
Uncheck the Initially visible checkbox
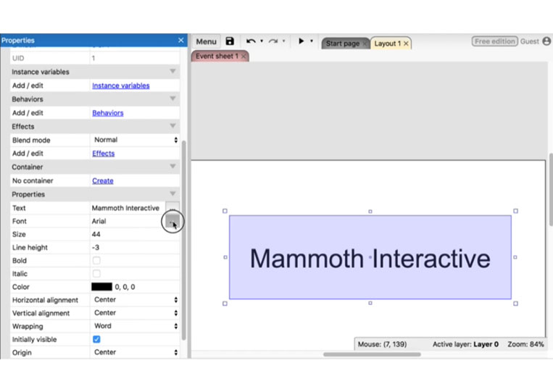point(96,339)
